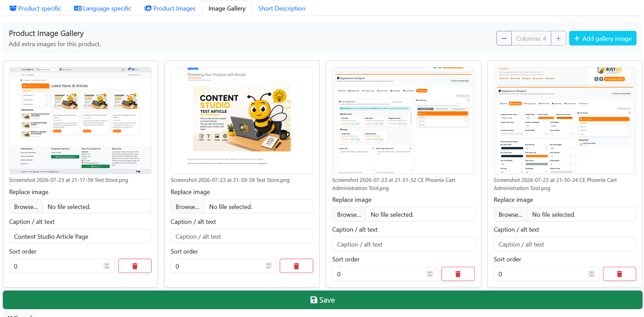Open thumbnail of Screenshot 21-51-52 Administration Tool

point(403,120)
